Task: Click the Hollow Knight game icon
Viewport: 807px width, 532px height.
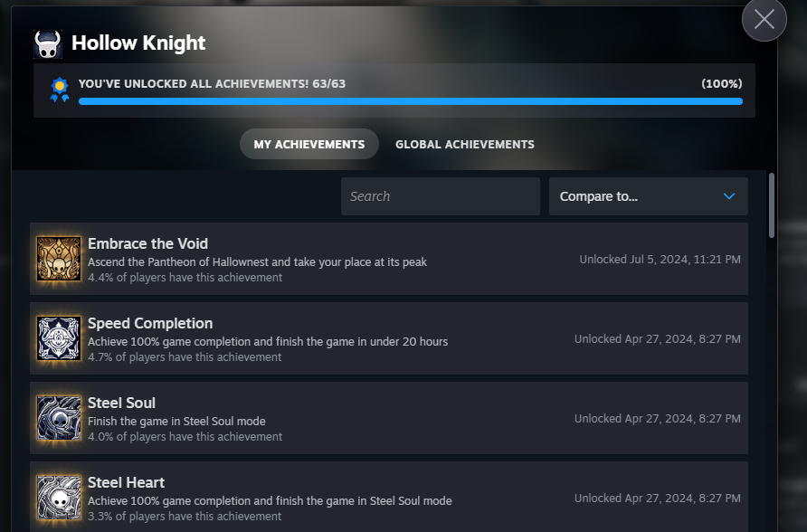Action: click(48, 43)
